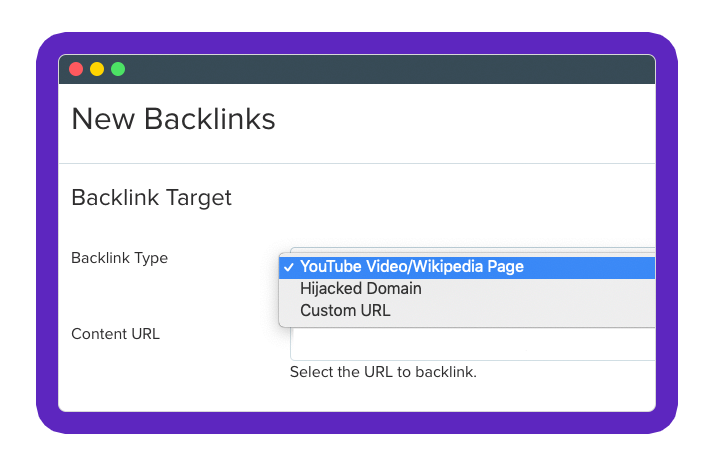Select the YouTube Video/Wikipedia Page option

[x=467, y=267]
